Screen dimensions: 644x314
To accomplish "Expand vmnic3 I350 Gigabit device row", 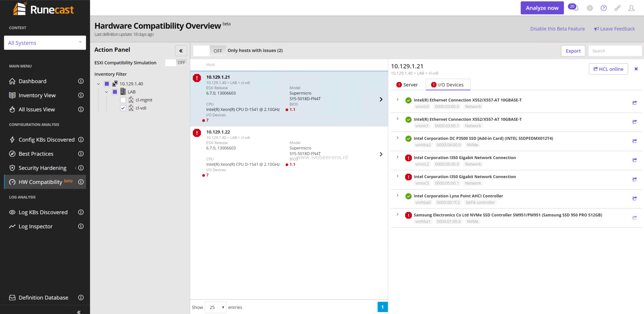I will (397, 176).
